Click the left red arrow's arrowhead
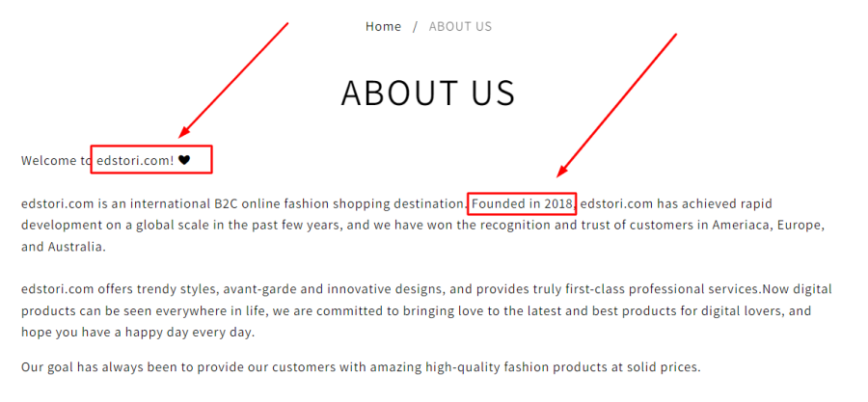The image size is (868, 402). 184,132
